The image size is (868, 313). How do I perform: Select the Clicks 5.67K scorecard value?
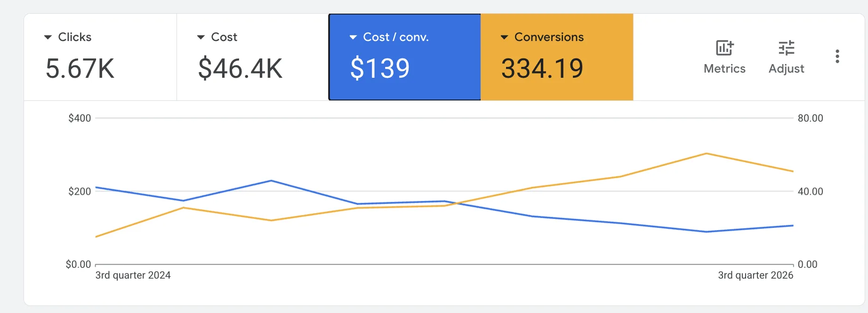[80, 68]
